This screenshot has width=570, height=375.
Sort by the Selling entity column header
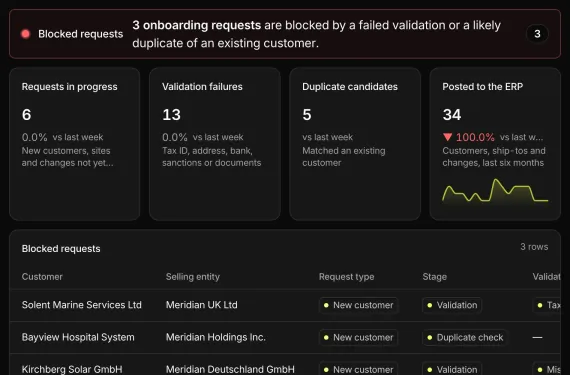point(193,277)
